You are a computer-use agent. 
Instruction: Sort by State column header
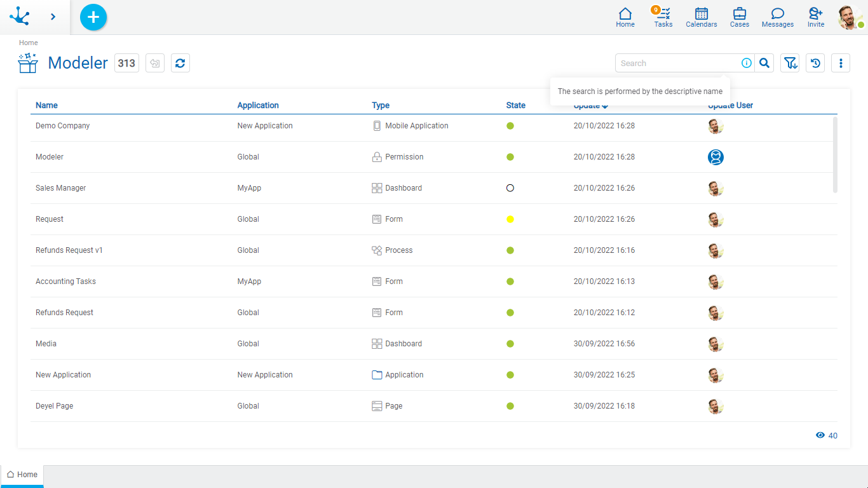pyautogui.click(x=516, y=105)
